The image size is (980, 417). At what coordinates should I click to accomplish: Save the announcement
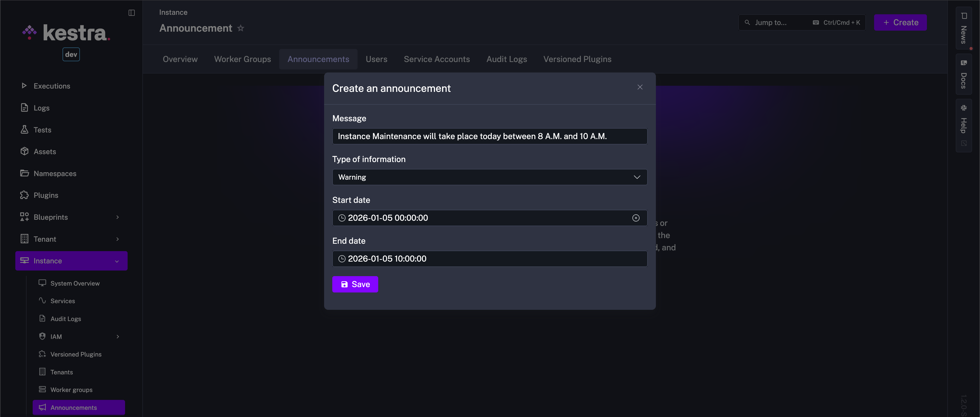pyautogui.click(x=354, y=284)
